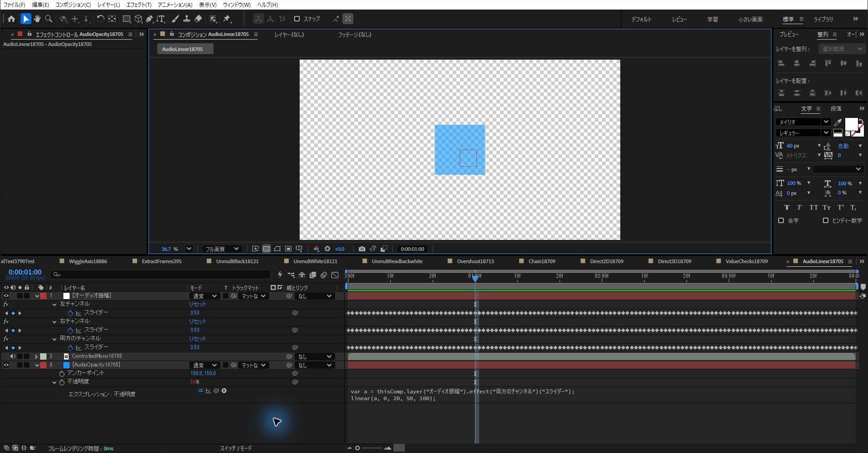Viewport: 868px width, 453px height.
Task: Select the Pen tool
Action: pos(149,19)
